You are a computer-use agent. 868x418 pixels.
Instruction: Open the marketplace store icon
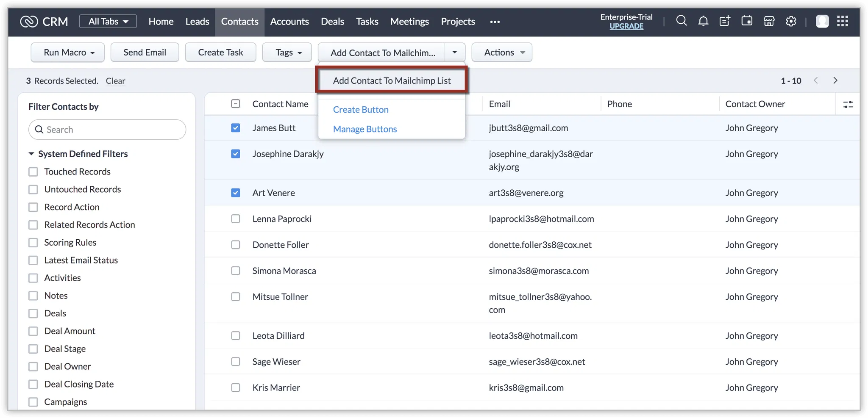coord(769,21)
